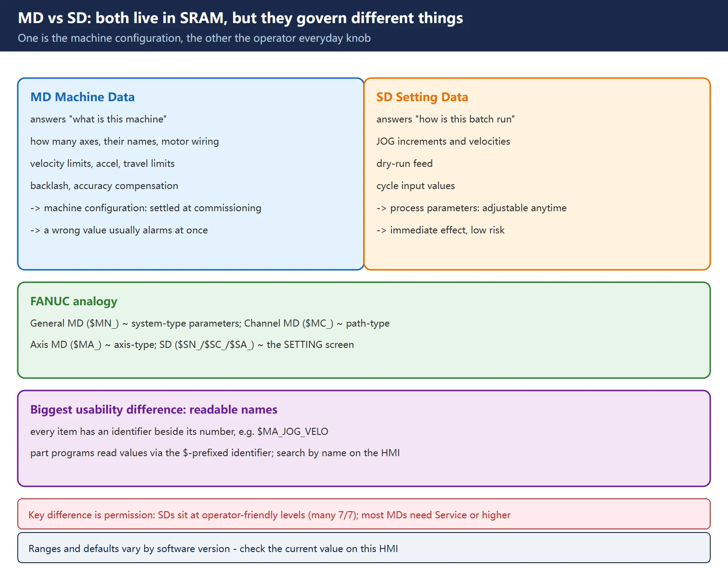The width and height of the screenshot is (728, 568).
Task: Select the 'MD Machine Data' heading
Action: [83, 97]
